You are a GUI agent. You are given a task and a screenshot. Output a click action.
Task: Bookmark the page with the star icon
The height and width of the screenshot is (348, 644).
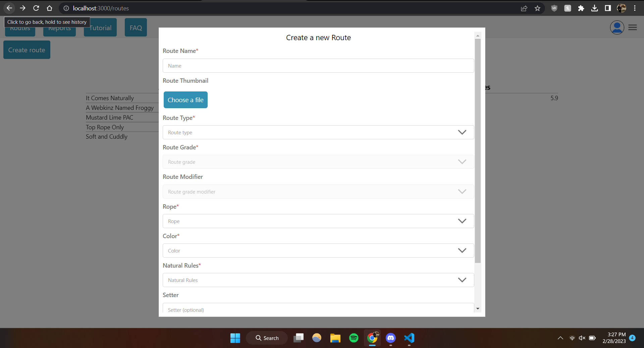click(537, 8)
